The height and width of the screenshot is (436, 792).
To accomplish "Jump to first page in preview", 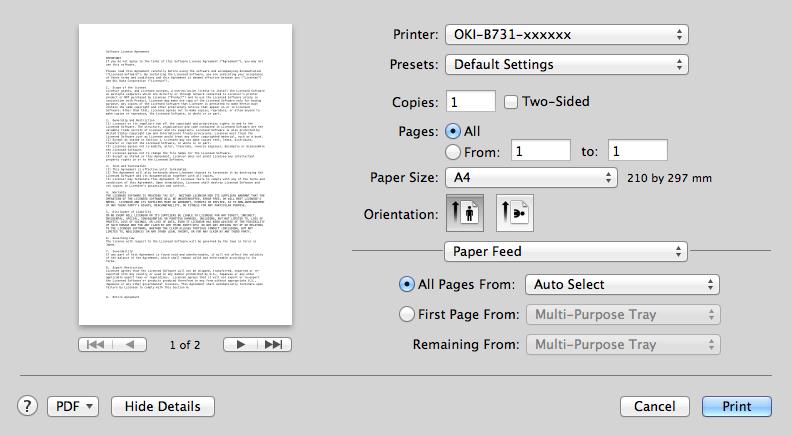I will point(95,345).
